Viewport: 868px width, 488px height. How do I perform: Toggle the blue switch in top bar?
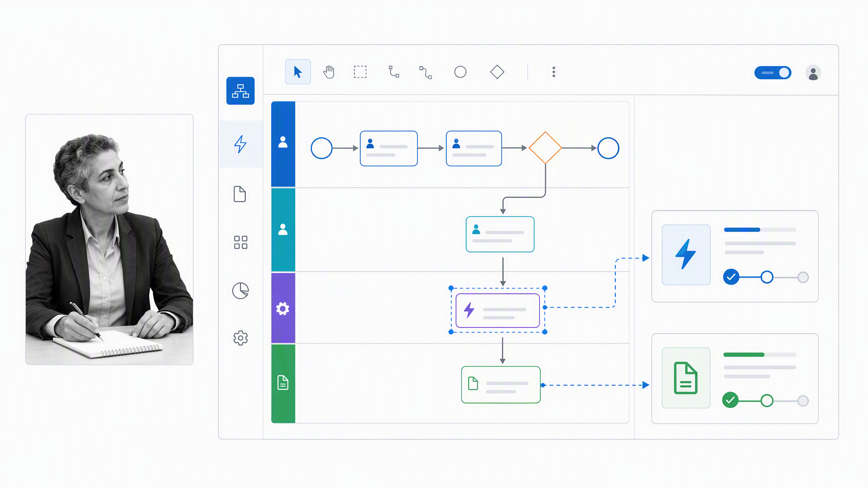(x=773, y=73)
